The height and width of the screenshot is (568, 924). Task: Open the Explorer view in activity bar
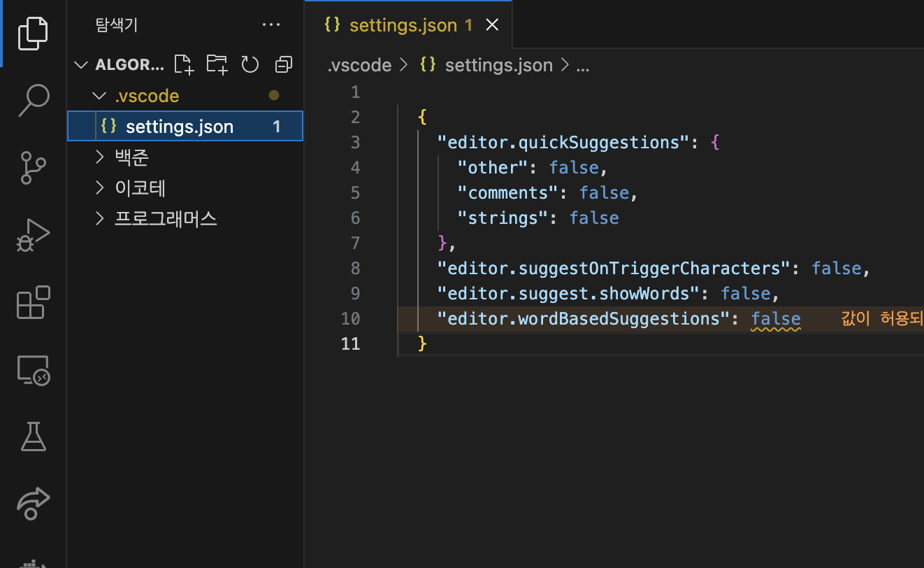point(33,33)
